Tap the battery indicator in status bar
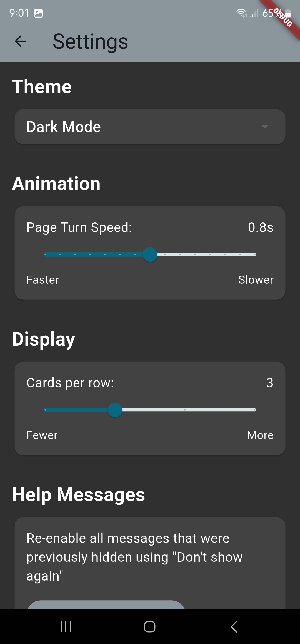This screenshot has width=300, height=644. pos(287,13)
